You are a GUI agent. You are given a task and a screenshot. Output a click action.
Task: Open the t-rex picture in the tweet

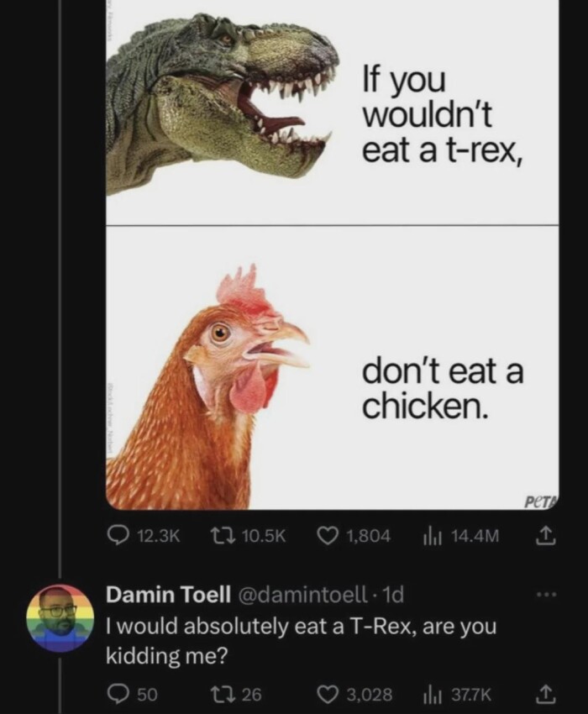pyautogui.click(x=223, y=101)
